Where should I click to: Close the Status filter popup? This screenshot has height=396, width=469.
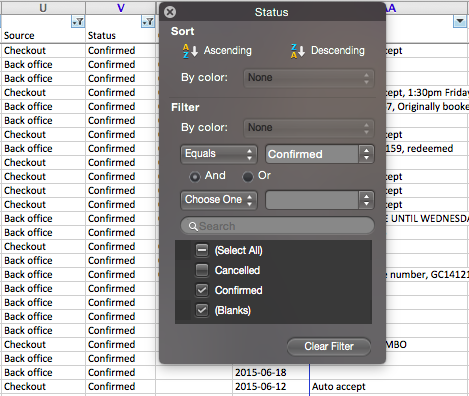click(x=170, y=12)
